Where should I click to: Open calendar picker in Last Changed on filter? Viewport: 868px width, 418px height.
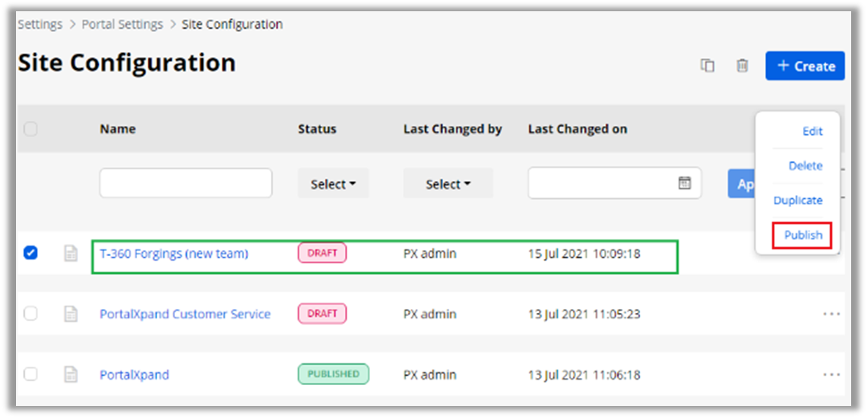pos(684,183)
